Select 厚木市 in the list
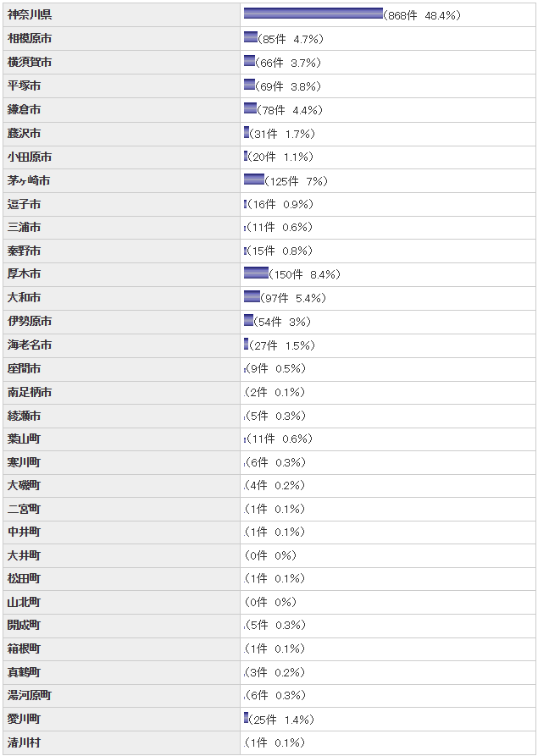The width and height of the screenshot is (538, 756). pos(25,274)
